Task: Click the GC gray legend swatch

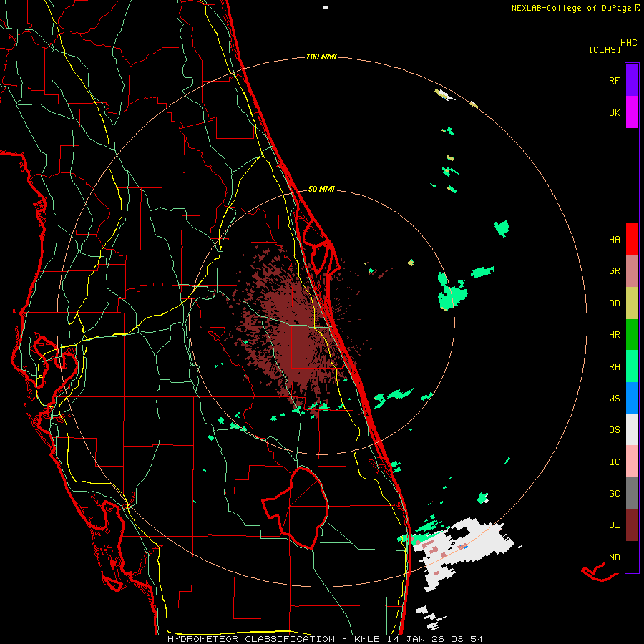Action: tap(632, 493)
